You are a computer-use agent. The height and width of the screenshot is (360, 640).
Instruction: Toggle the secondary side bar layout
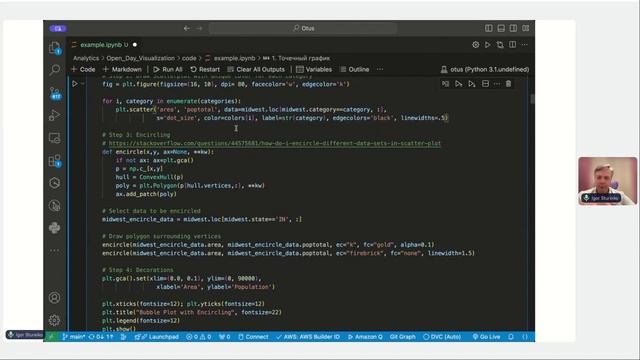pyautogui.click(x=513, y=28)
